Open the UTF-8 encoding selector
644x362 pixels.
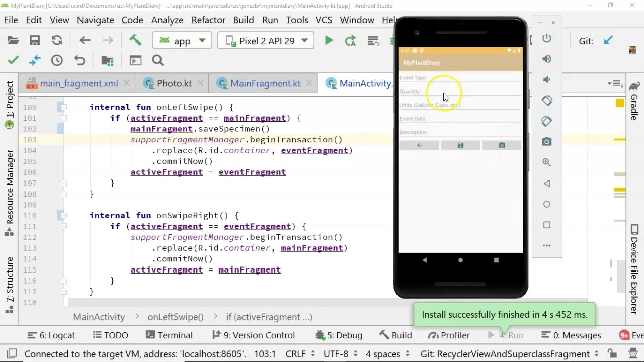coord(341,354)
